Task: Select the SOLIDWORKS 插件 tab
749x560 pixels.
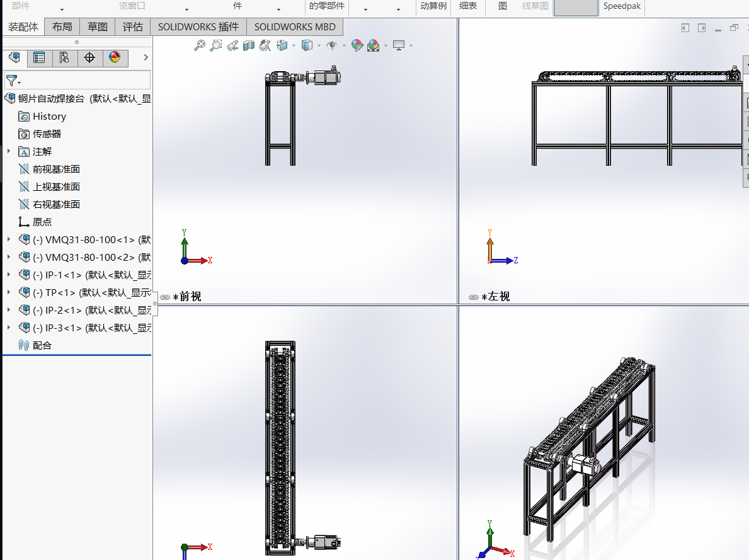Action: (198, 26)
